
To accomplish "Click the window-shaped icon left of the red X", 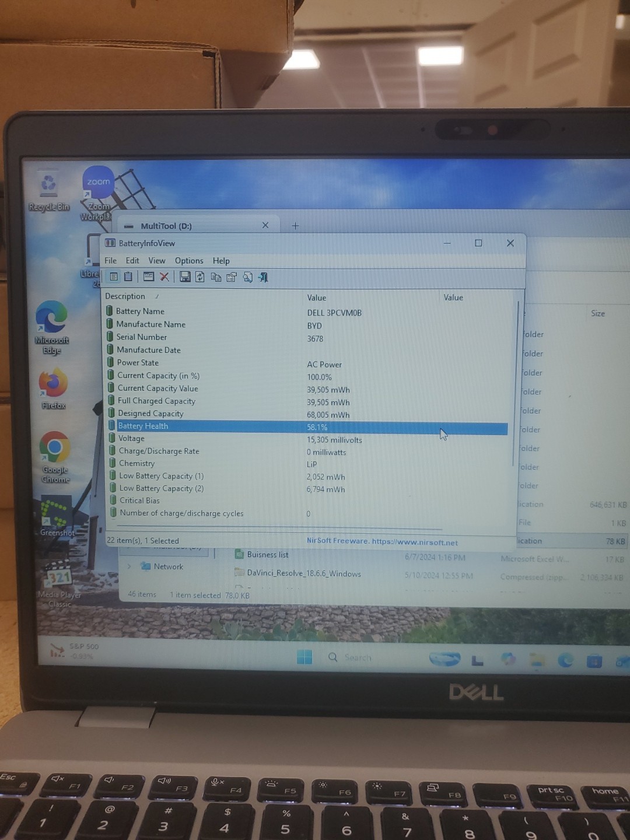I will pos(149,276).
